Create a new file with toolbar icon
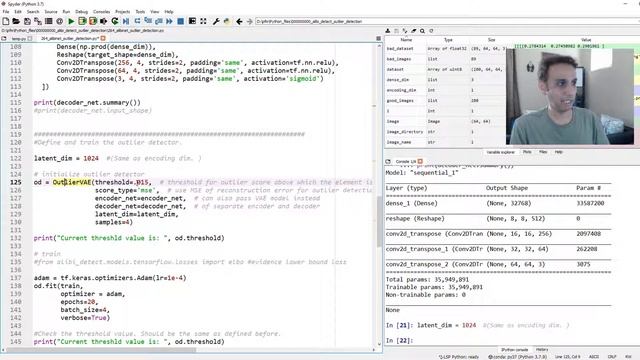This screenshot has width=640, height=360. pos(6,21)
